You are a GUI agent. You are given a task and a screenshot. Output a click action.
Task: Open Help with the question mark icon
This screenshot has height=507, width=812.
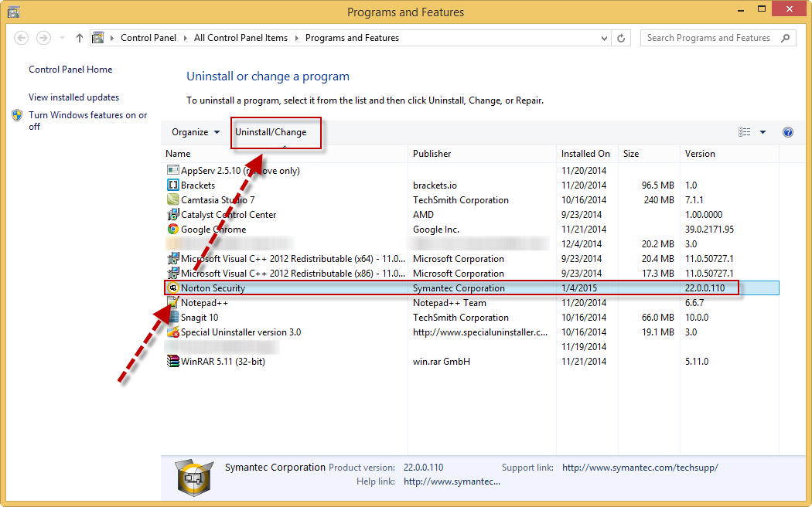click(788, 132)
